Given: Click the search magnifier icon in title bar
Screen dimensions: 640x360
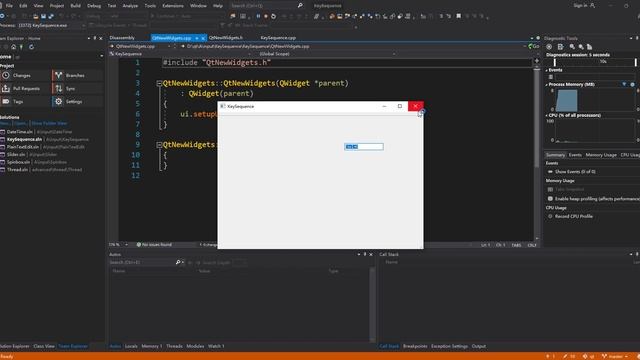Looking at the screenshot, I should (x=300, y=6).
